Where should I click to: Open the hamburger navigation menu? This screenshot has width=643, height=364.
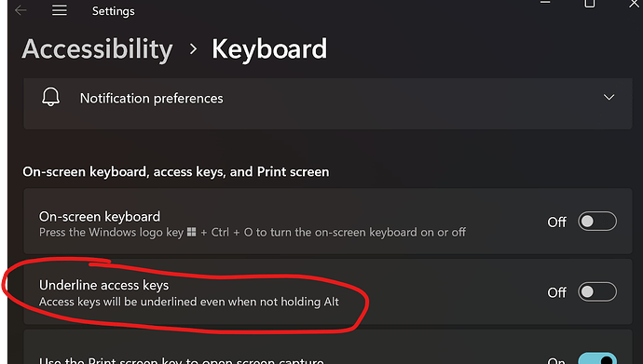[x=60, y=10]
